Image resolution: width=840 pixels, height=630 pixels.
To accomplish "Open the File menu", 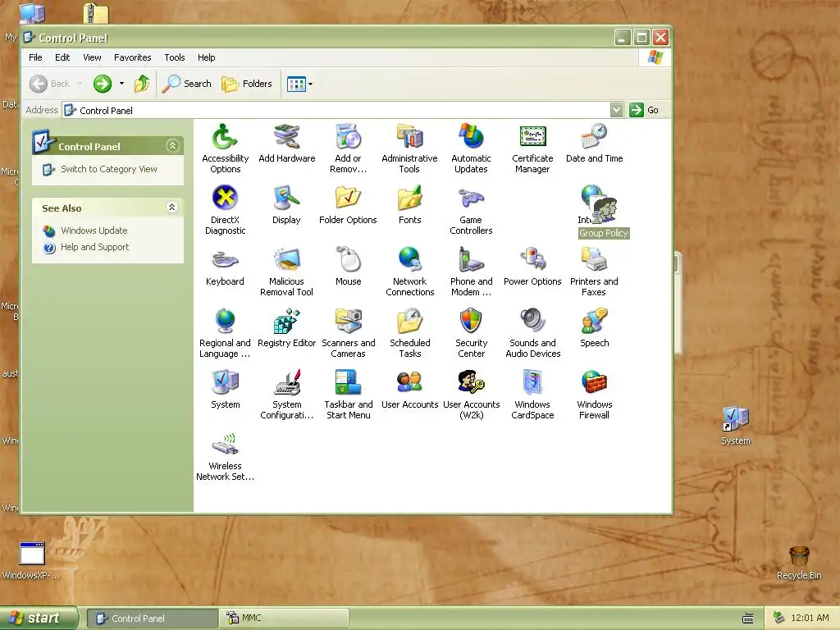I will [35, 57].
